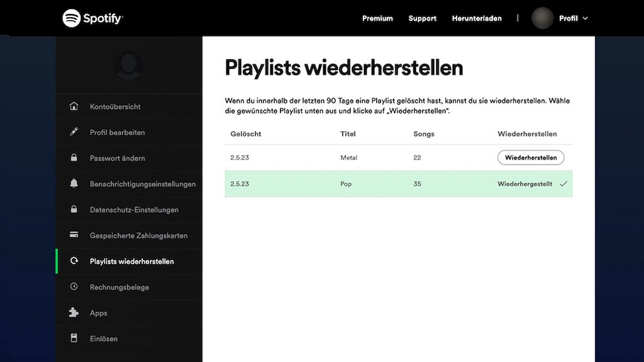Restore the Metal playlist with Wiederherstellen button
644x362 pixels.
click(x=531, y=157)
